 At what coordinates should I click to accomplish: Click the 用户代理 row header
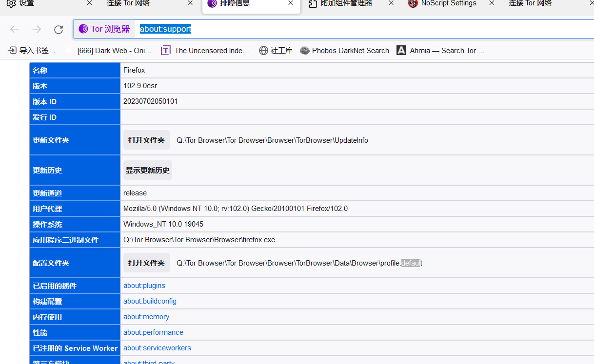[75, 209]
